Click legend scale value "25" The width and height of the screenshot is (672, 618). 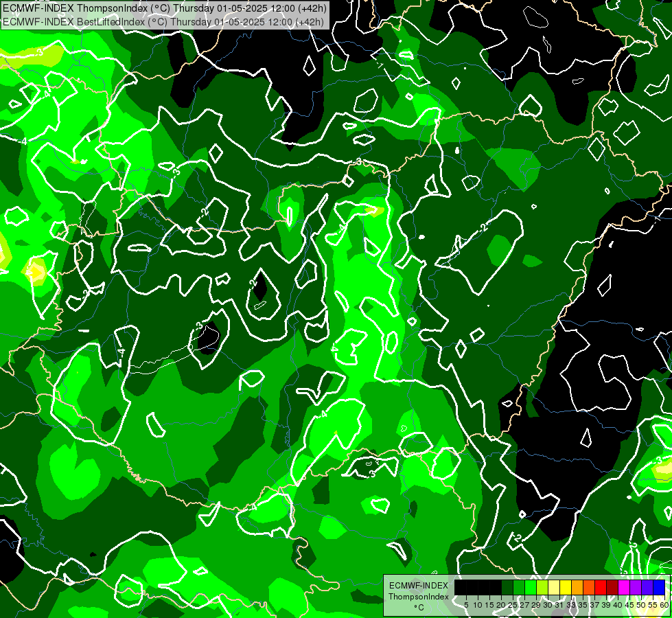(x=513, y=605)
